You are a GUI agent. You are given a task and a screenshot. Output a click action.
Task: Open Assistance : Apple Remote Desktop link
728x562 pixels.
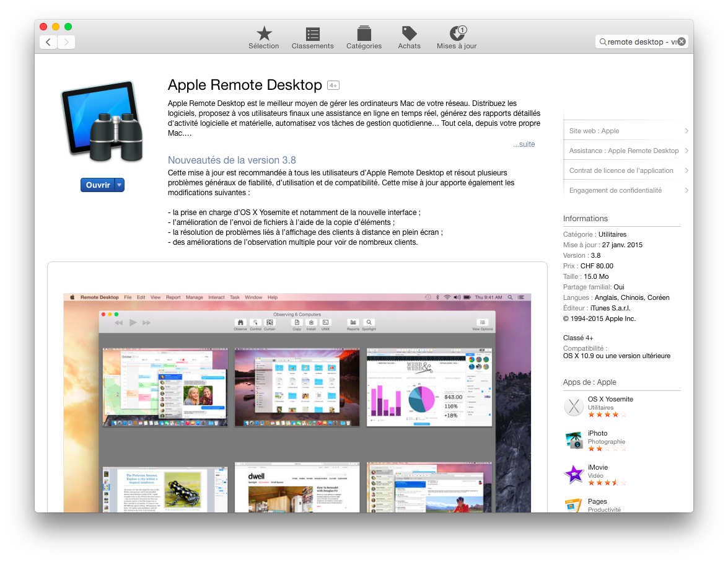click(x=624, y=151)
